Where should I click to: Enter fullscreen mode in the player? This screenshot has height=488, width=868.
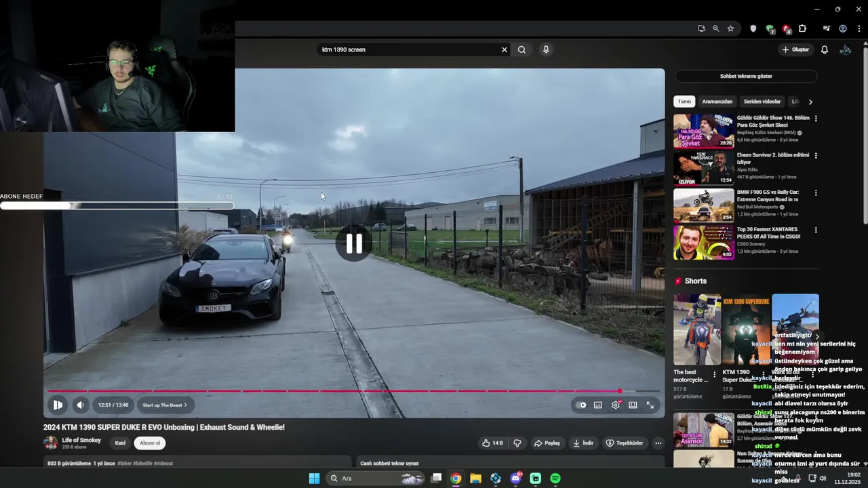[650, 405]
